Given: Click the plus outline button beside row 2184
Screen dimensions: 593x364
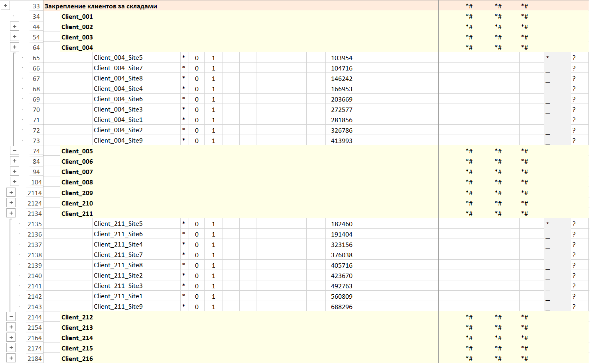Looking at the screenshot, I should coord(11,358).
